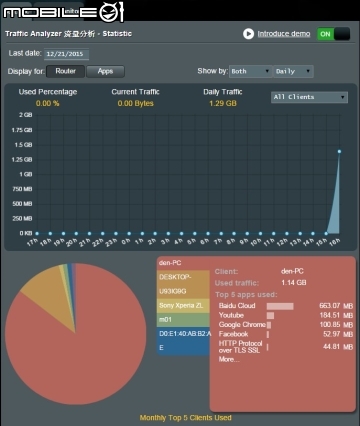Toggle the Traffic Analyzer ON switch
This screenshot has width=360, height=426.
(x=333, y=34)
